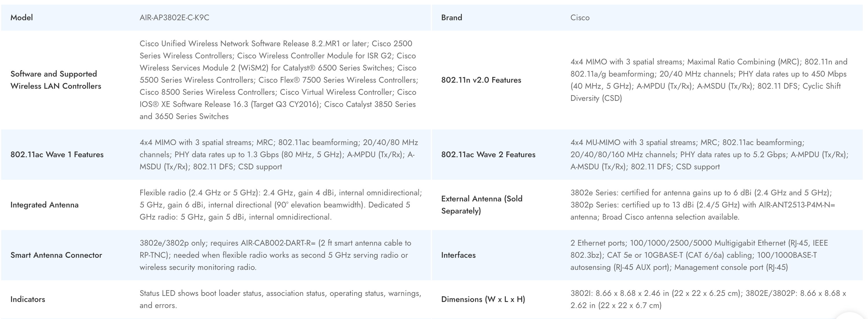Click the Integrated Antenna label
The height and width of the screenshot is (319, 868).
(x=44, y=205)
